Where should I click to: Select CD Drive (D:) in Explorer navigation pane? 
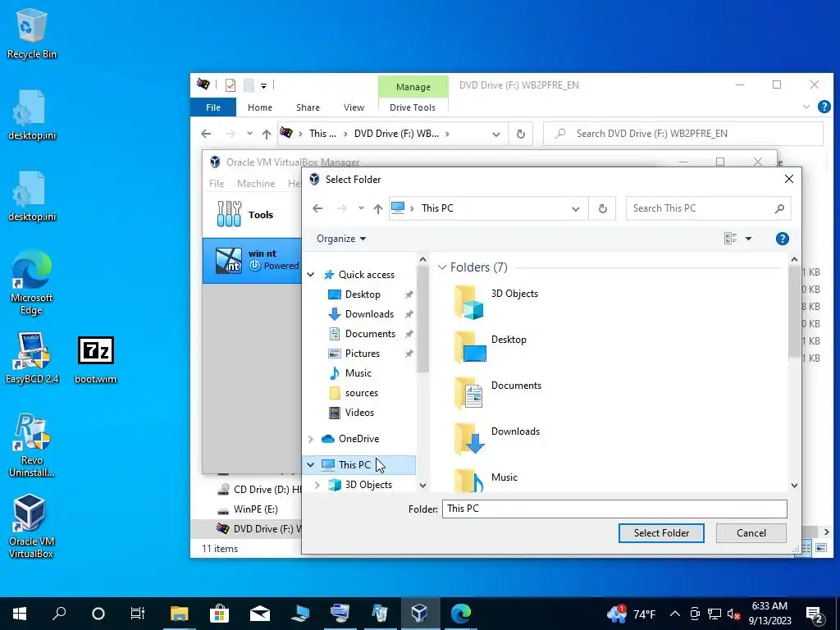click(x=258, y=490)
